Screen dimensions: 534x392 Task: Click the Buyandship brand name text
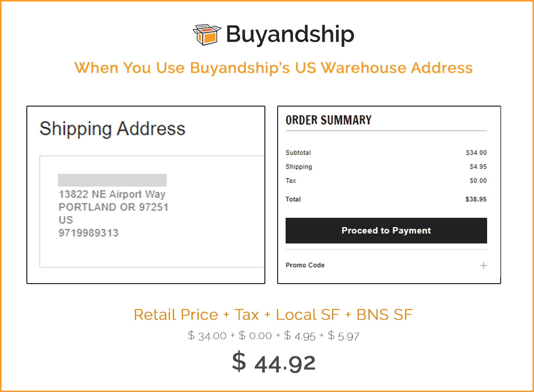pyautogui.click(x=290, y=35)
